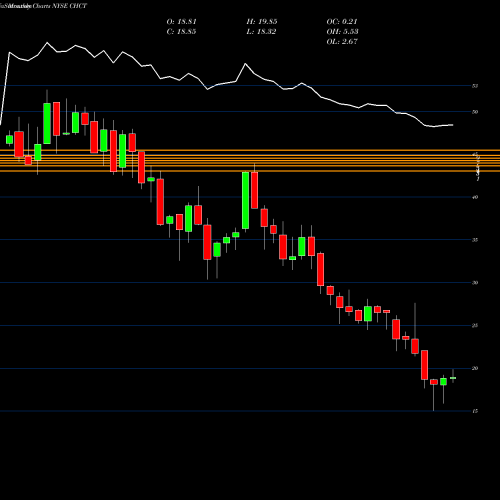Click the Monthly Charts NYSE CHCT title
The width and height of the screenshot is (500, 500).
(43, 6)
